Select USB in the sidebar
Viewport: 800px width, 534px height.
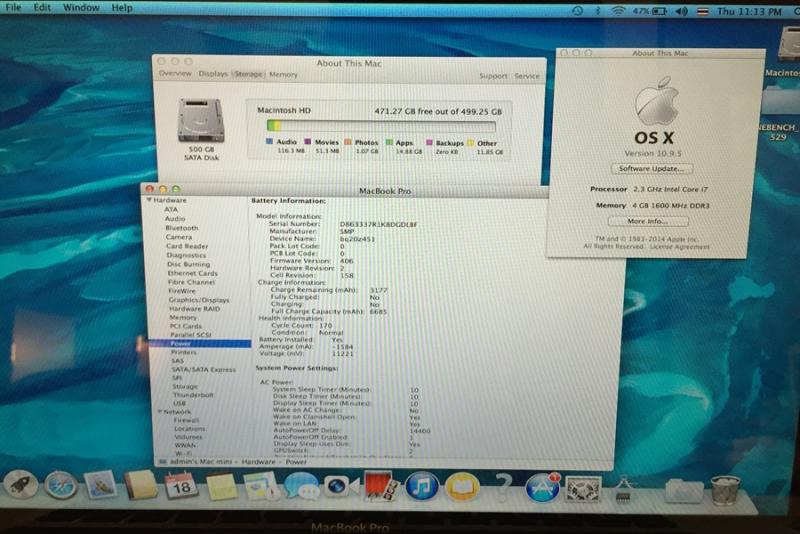point(179,403)
